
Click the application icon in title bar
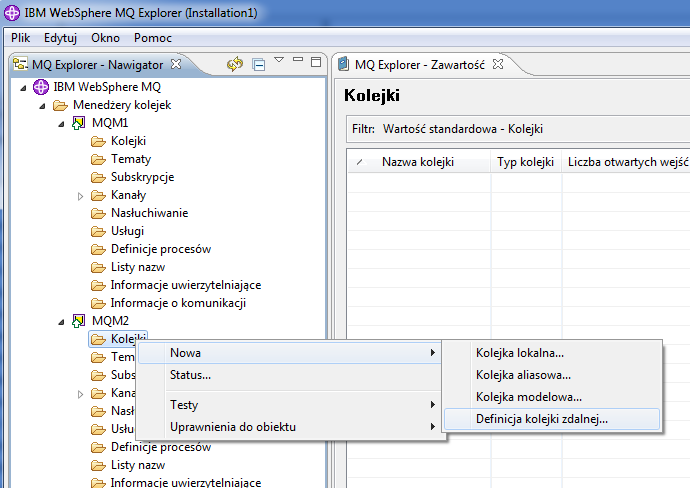tap(12, 13)
